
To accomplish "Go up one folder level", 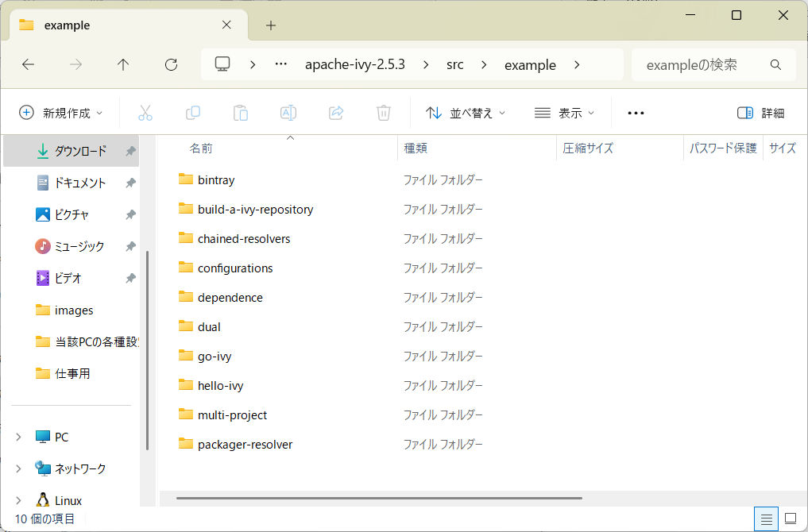I will (x=122, y=64).
